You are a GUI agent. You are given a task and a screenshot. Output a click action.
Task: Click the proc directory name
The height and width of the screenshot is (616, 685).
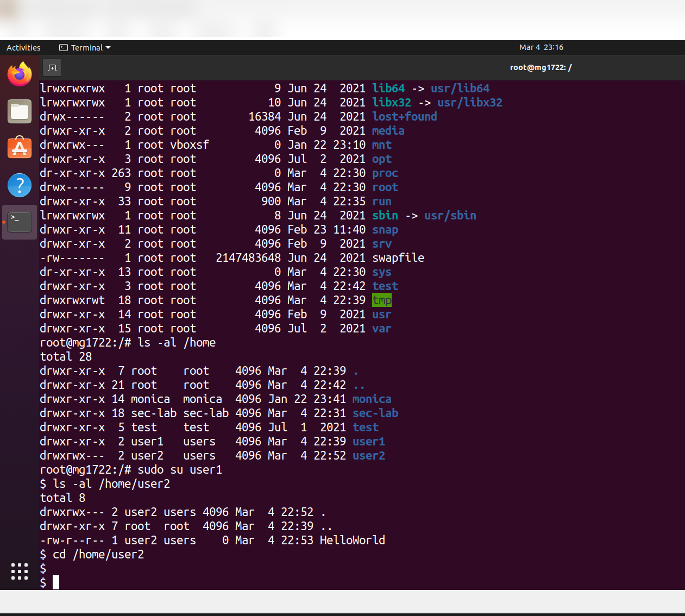click(x=385, y=173)
